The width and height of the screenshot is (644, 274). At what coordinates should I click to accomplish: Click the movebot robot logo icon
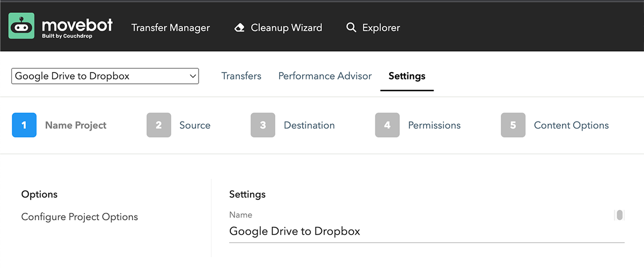pyautogui.click(x=21, y=26)
